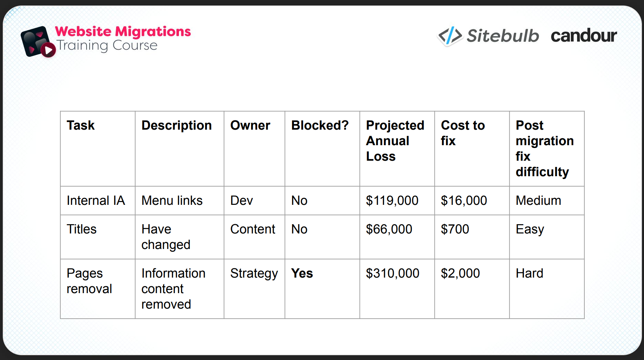Select the Description column header
Viewport: 644px width, 360px height.
point(177,126)
